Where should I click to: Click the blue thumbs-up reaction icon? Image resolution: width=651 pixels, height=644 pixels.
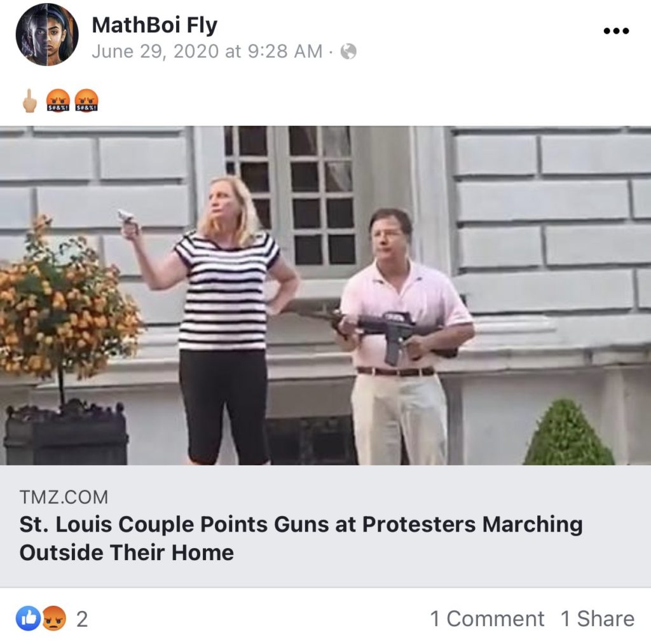pos(28,619)
